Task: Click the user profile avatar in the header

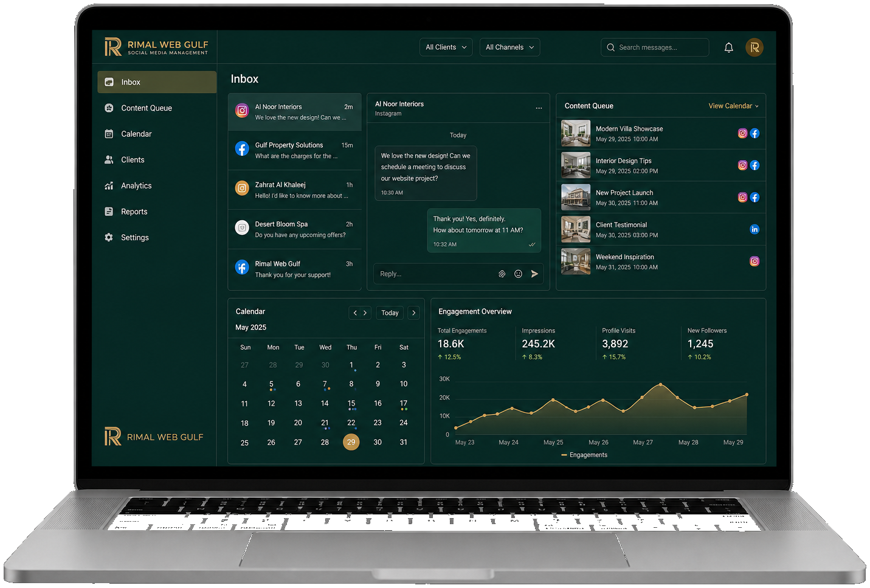Action: tap(754, 47)
